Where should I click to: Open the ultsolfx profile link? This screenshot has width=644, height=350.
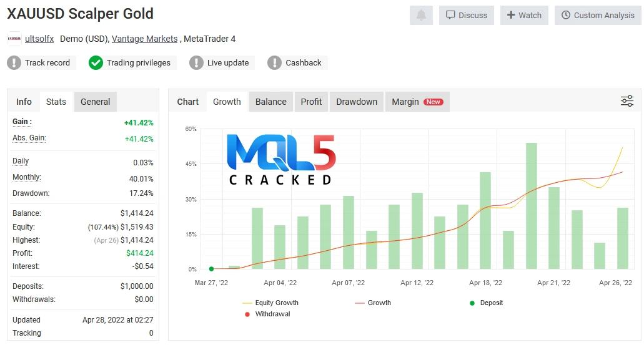(x=39, y=39)
